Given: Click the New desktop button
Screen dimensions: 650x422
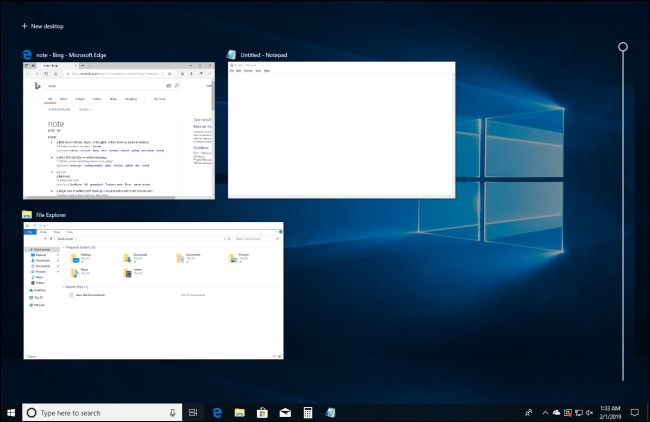Looking at the screenshot, I should (43, 26).
